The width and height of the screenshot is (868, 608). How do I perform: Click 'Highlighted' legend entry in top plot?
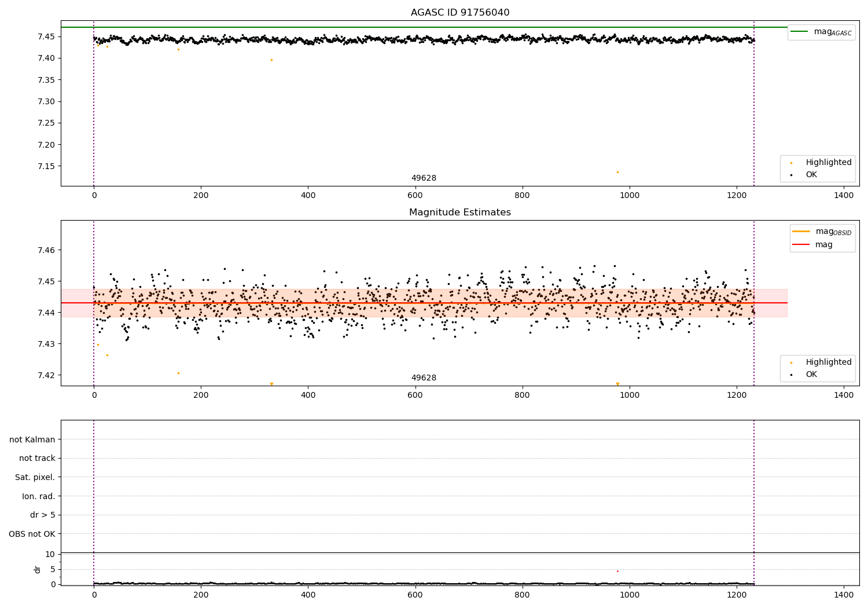point(821,163)
